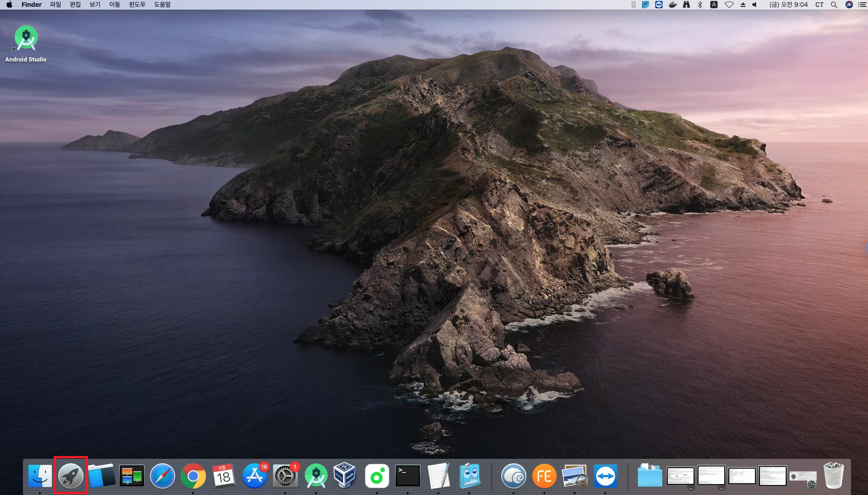Open the Finder application menu
This screenshot has width=868, height=495.
(32, 5)
